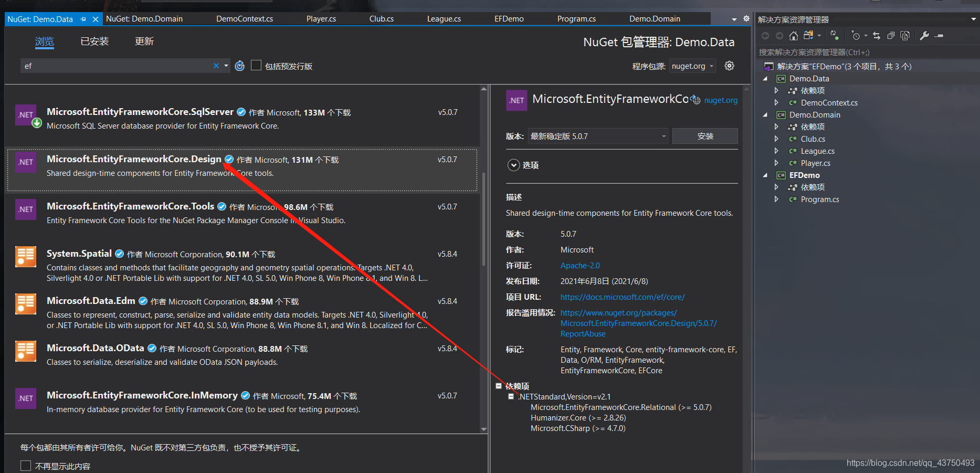Viewport: 980px width, 473px height.
Task: Click the NuGet search input field
Action: pos(115,66)
